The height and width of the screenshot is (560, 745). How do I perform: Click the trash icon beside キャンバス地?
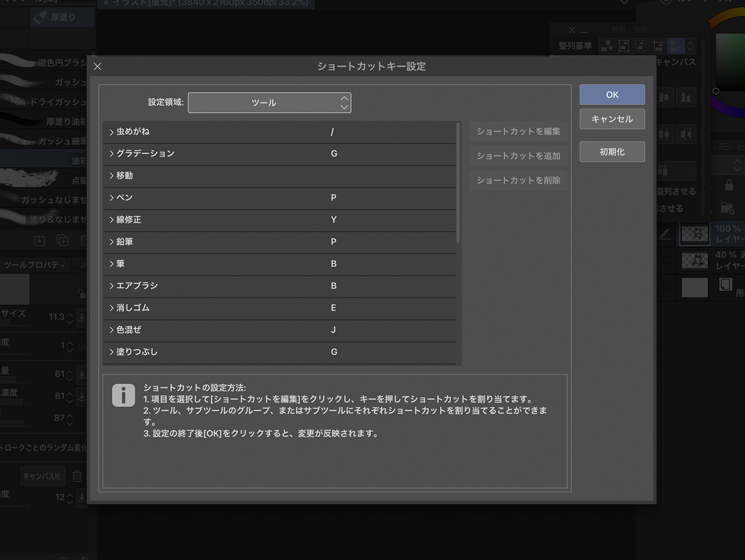pos(77,476)
